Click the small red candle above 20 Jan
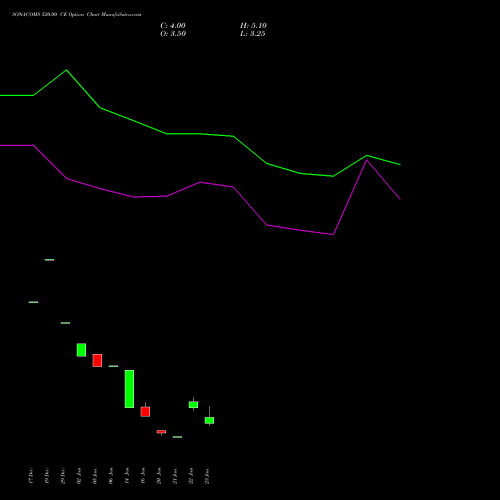 point(161,432)
